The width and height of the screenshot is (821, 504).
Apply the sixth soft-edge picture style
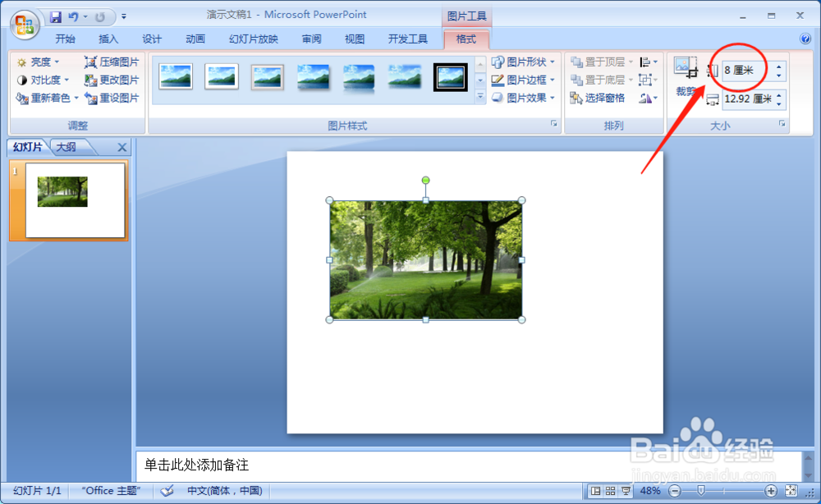click(404, 77)
